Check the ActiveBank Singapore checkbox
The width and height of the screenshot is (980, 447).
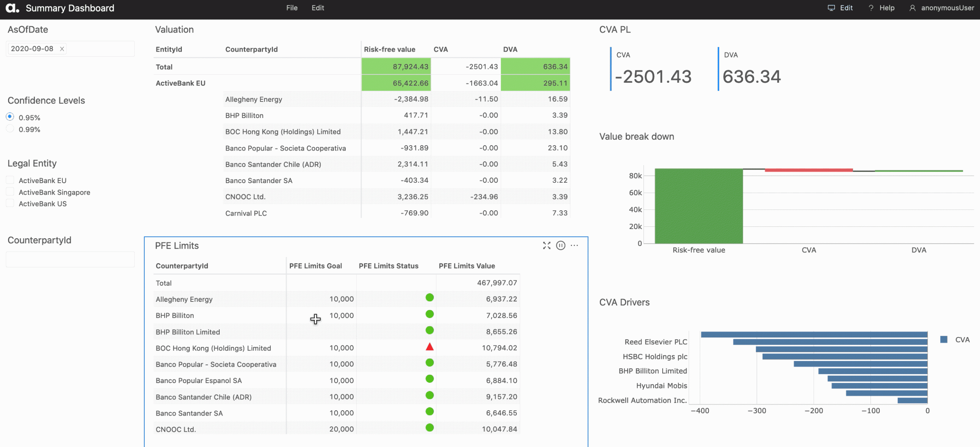coord(10,192)
